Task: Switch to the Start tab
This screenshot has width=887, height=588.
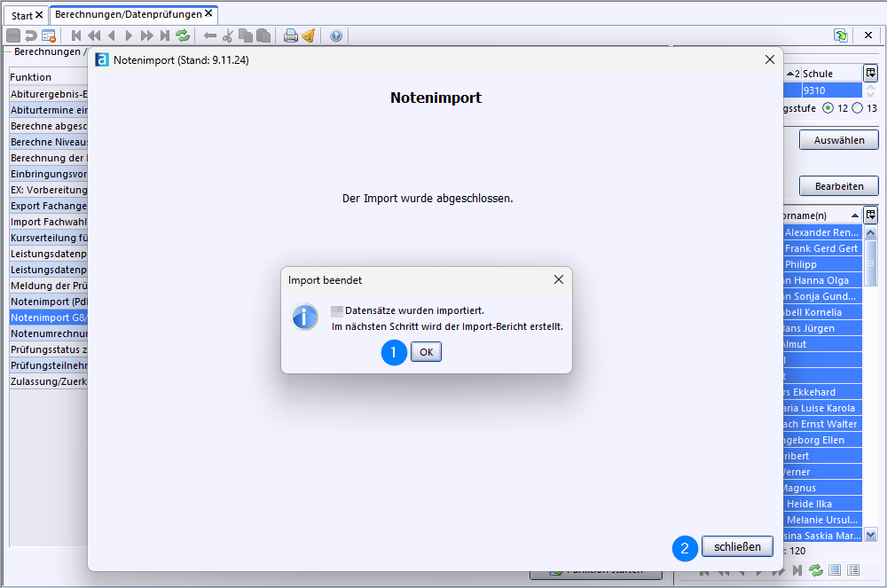Action: pos(21,16)
